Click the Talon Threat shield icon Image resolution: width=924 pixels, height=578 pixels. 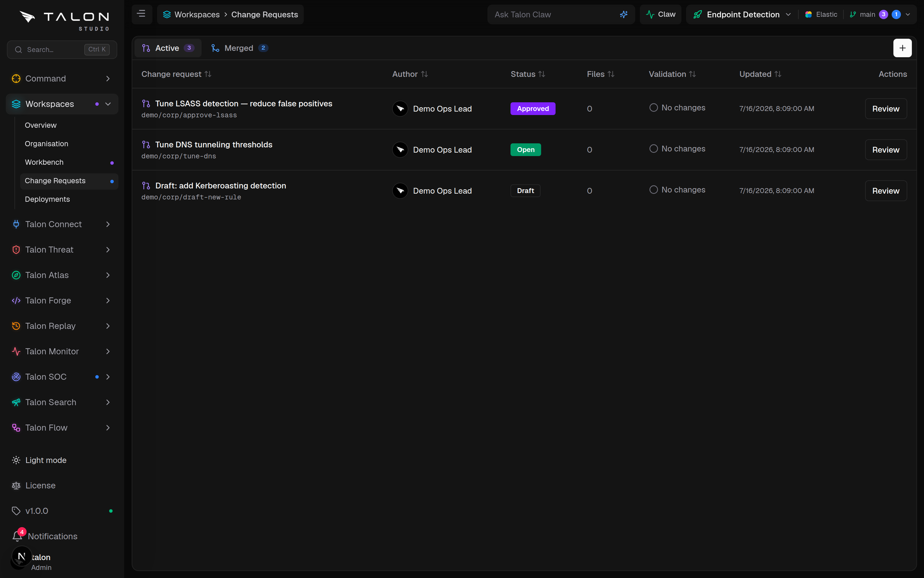pos(16,250)
